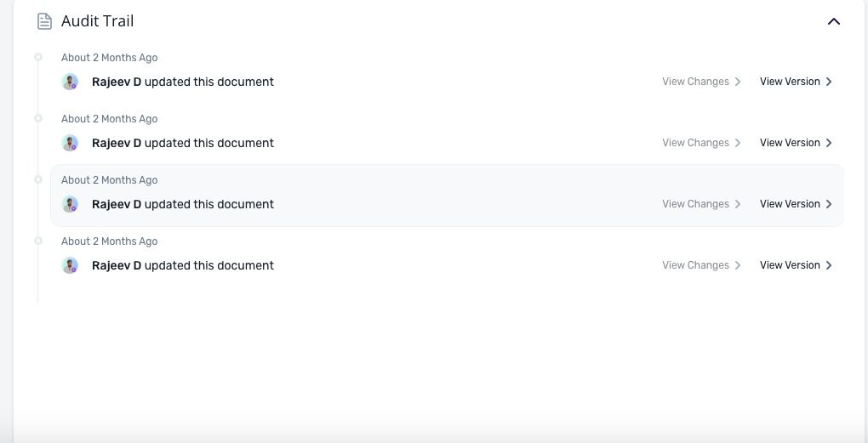The height and width of the screenshot is (443, 868).
Task: Select first timeline dot marker
Action: [x=38, y=57]
